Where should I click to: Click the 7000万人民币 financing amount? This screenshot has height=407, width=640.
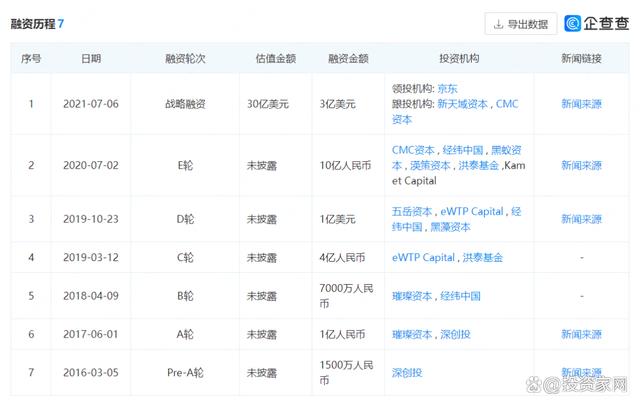(346, 296)
